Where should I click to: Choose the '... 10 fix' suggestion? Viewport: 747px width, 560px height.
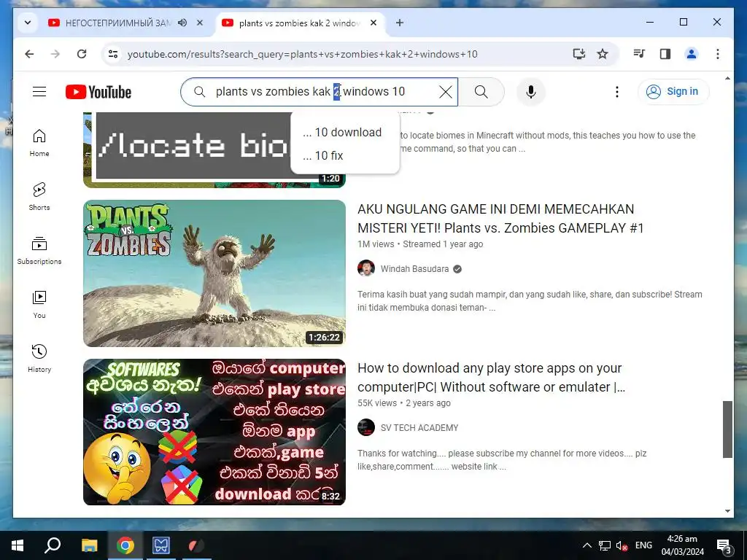pos(345,155)
